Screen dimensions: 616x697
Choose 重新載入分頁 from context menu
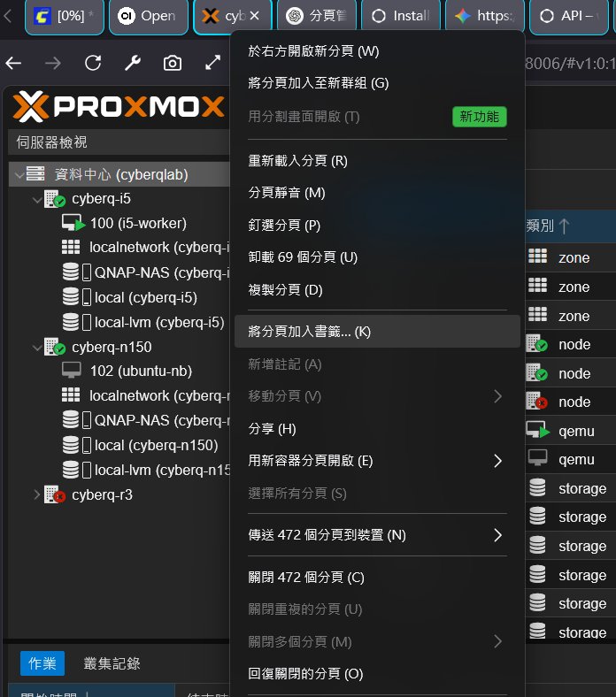point(297,161)
